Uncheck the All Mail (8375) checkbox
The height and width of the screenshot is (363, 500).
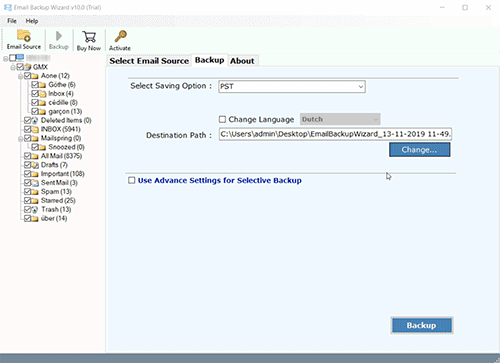click(27, 156)
